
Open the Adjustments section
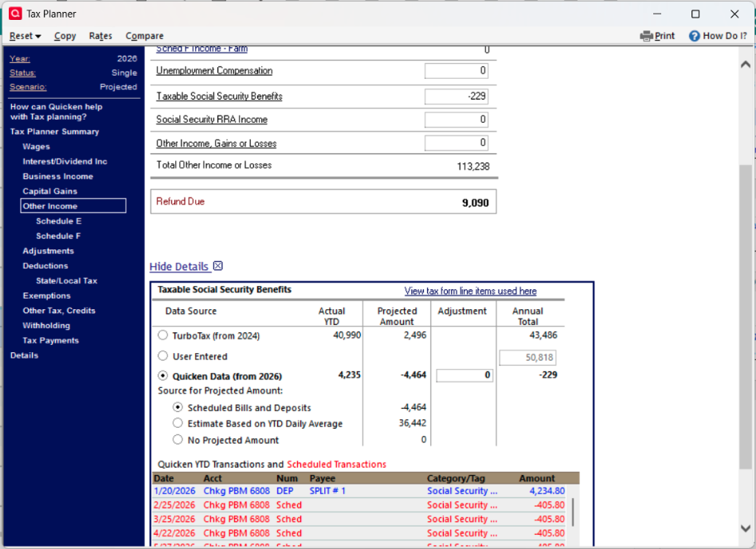(49, 251)
